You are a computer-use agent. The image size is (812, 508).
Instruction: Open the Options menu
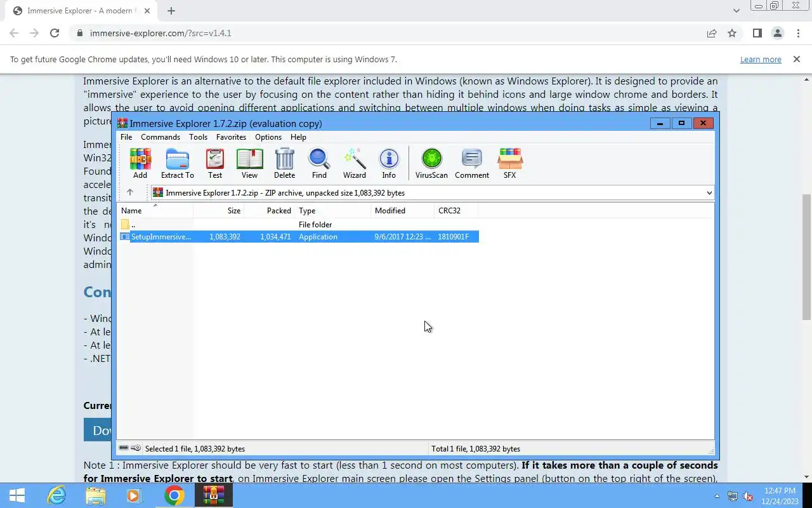[268, 137]
